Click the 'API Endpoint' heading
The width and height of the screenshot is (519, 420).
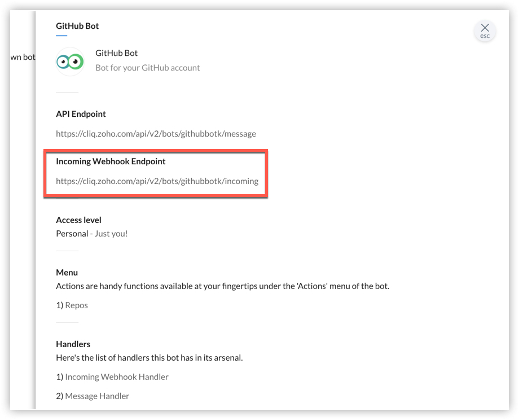[x=81, y=114]
